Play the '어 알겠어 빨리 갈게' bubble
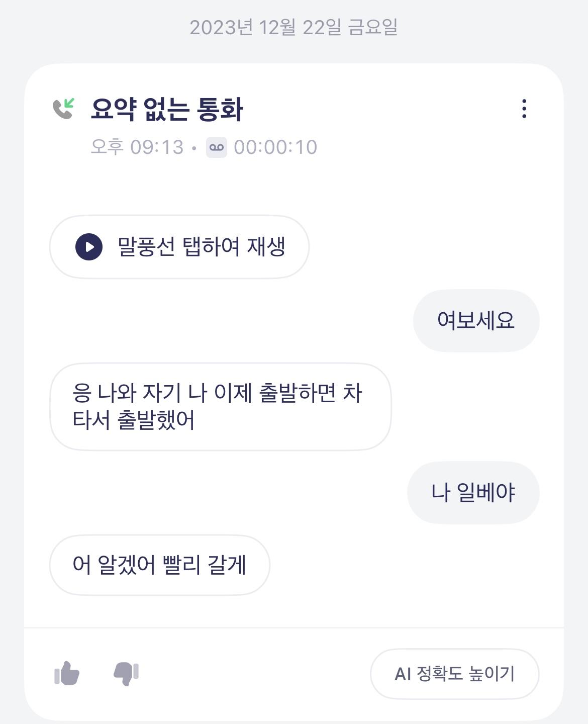The height and width of the screenshot is (724, 588). [159, 565]
